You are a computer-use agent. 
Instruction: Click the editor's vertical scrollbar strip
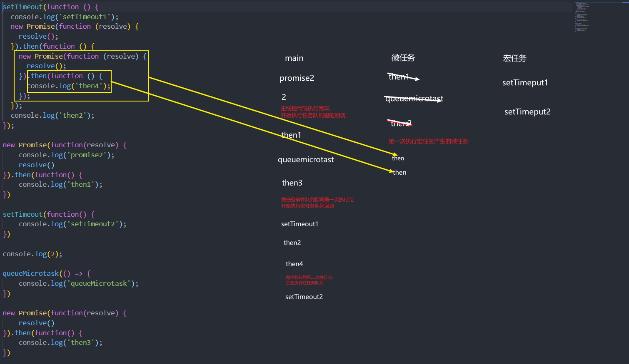tap(625, 182)
